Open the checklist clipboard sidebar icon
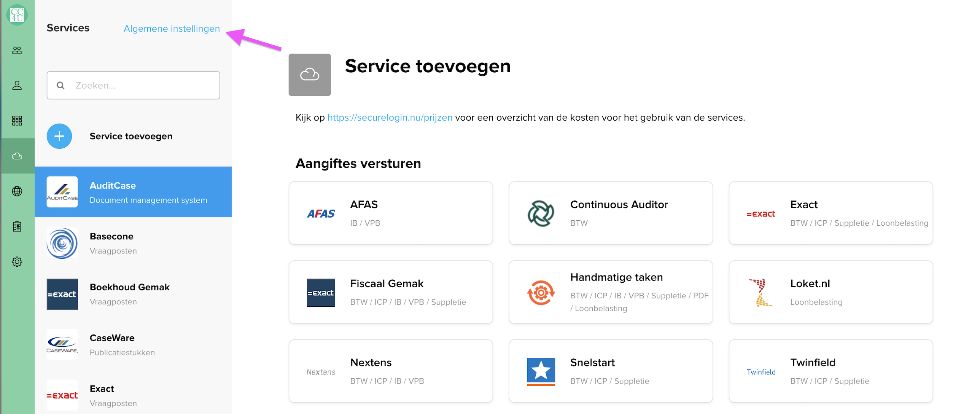 pos(17,227)
